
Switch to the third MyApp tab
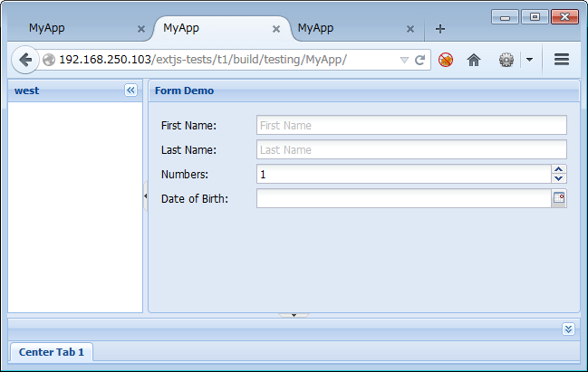[x=356, y=28]
